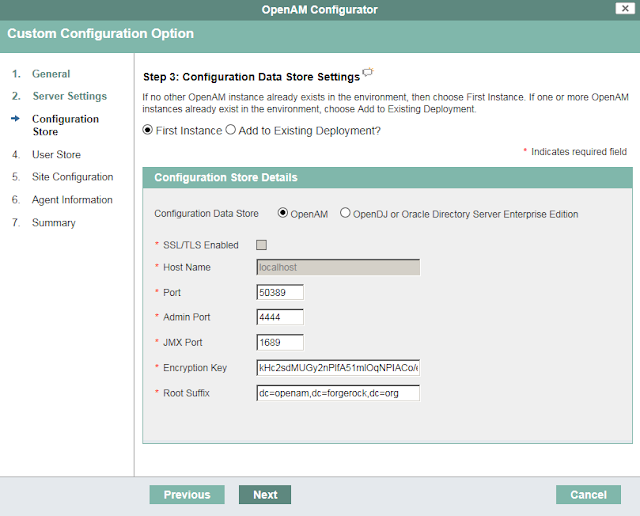Click the Previous button

[x=187, y=495]
